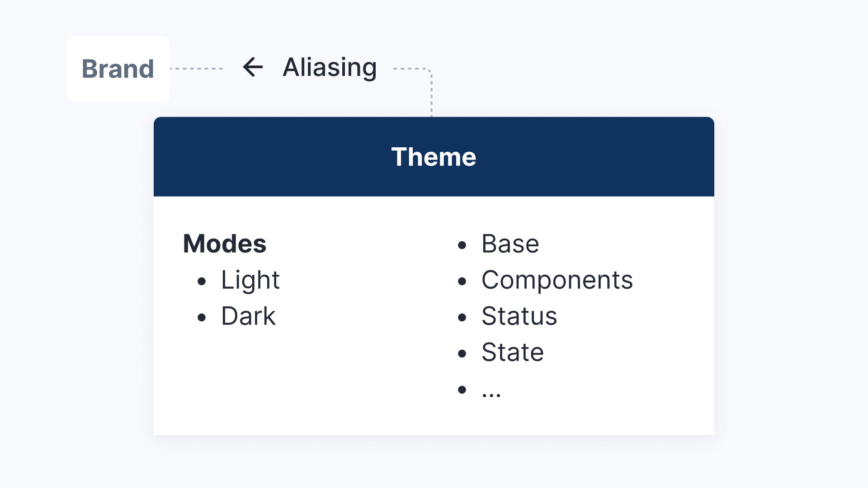Choose the Dark mode item
This screenshot has width=868, height=488.
point(248,316)
